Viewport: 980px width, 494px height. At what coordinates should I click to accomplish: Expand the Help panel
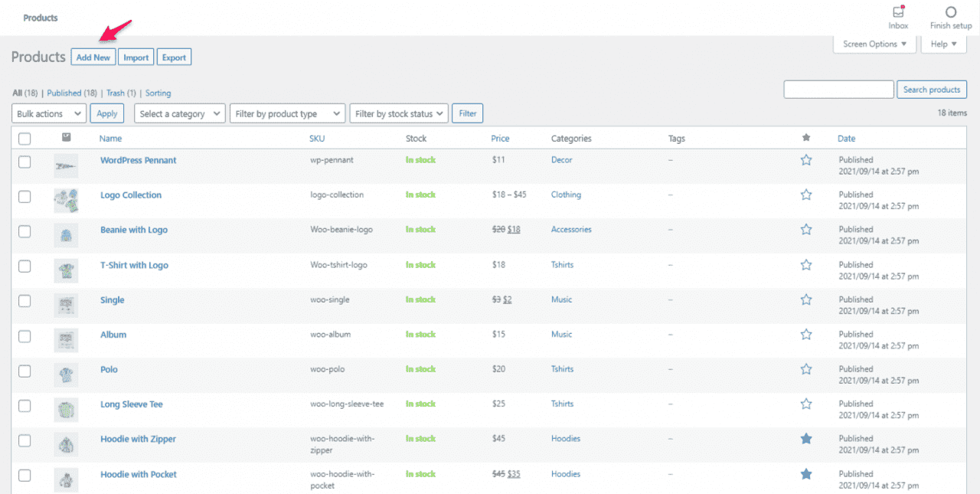[x=943, y=44]
